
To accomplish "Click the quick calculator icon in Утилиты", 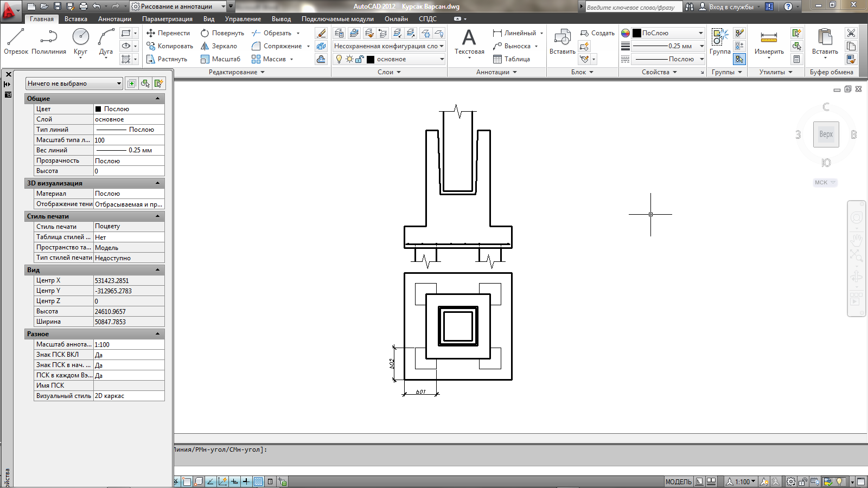I will pos(796,59).
